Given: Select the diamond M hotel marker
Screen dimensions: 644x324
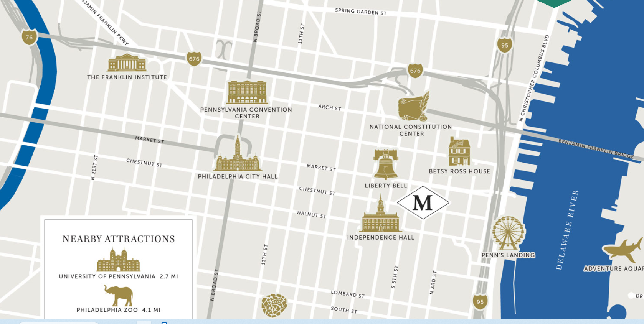Looking at the screenshot, I should pyautogui.click(x=423, y=203).
